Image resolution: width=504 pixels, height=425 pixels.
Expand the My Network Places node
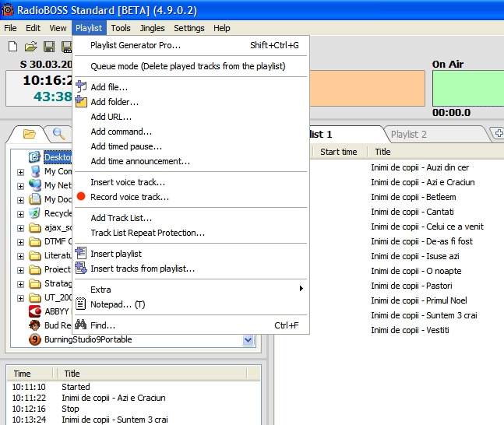20,186
